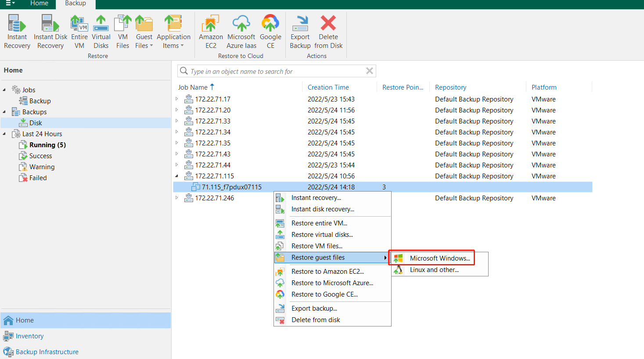Select Disk under Backups in tree
The image size is (644, 359).
(36, 123)
